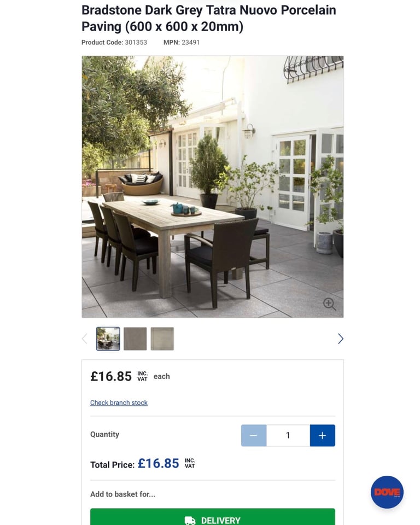Open the Check branch stock link

tap(119, 402)
